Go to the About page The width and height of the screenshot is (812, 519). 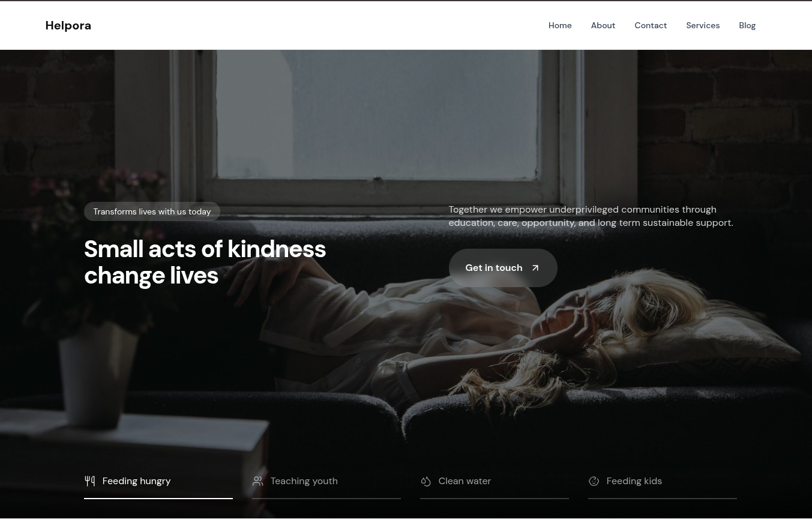[x=603, y=25]
